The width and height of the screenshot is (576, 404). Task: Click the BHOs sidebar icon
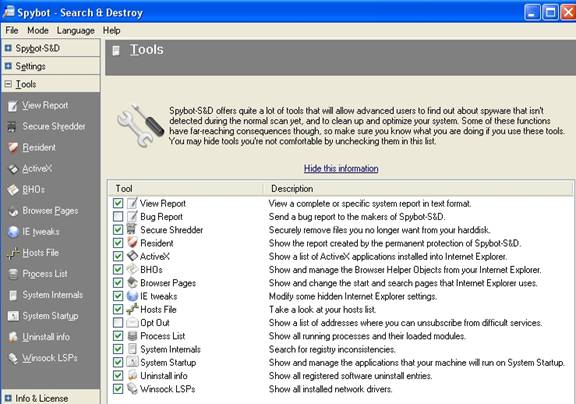13,190
